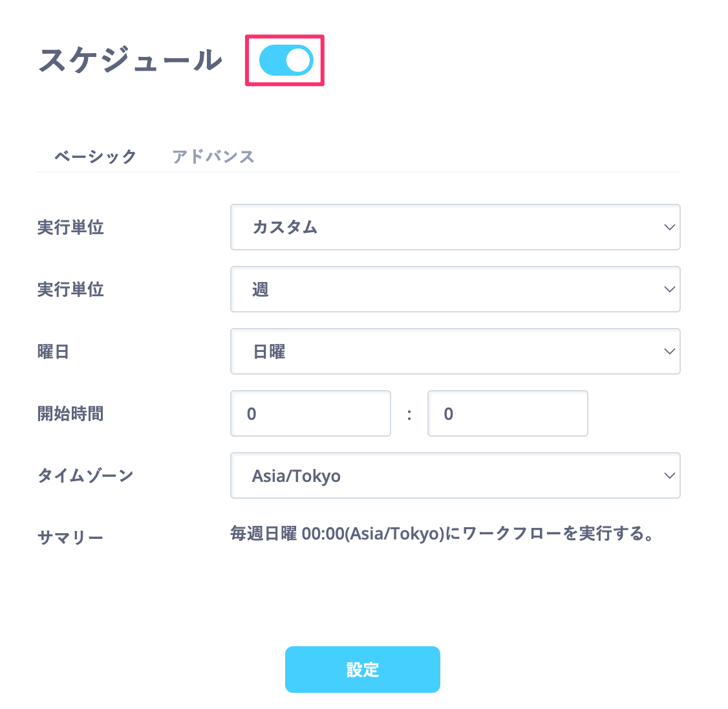Click the 設定 button

362,670
